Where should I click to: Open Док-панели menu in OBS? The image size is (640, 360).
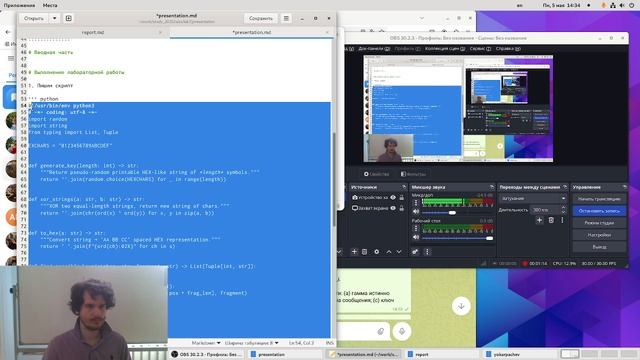[374, 49]
